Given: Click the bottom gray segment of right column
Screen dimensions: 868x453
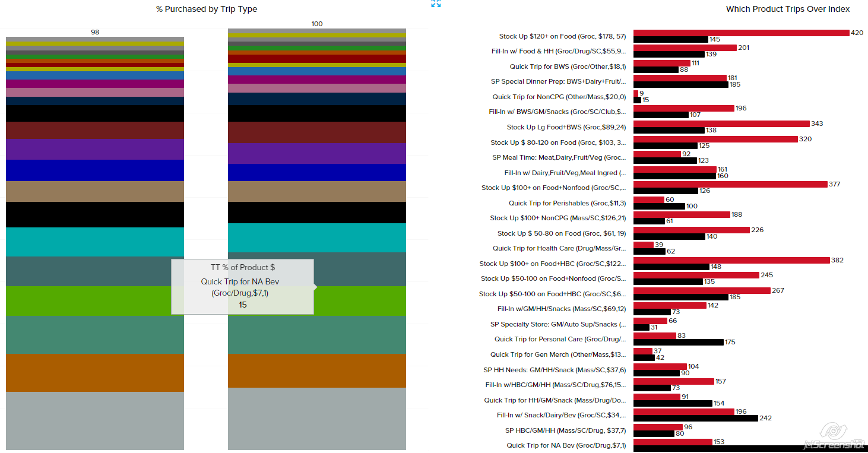Looking at the screenshot, I should [317, 419].
